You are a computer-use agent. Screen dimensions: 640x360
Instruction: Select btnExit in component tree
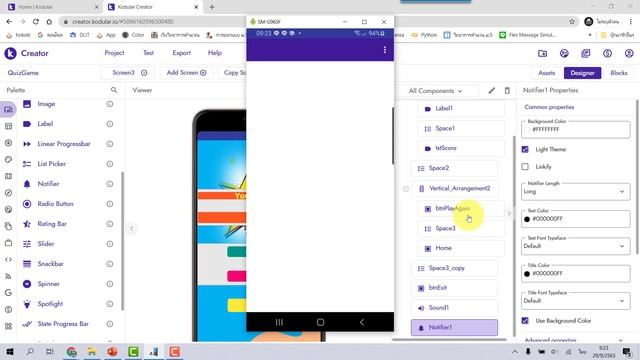coord(454,288)
